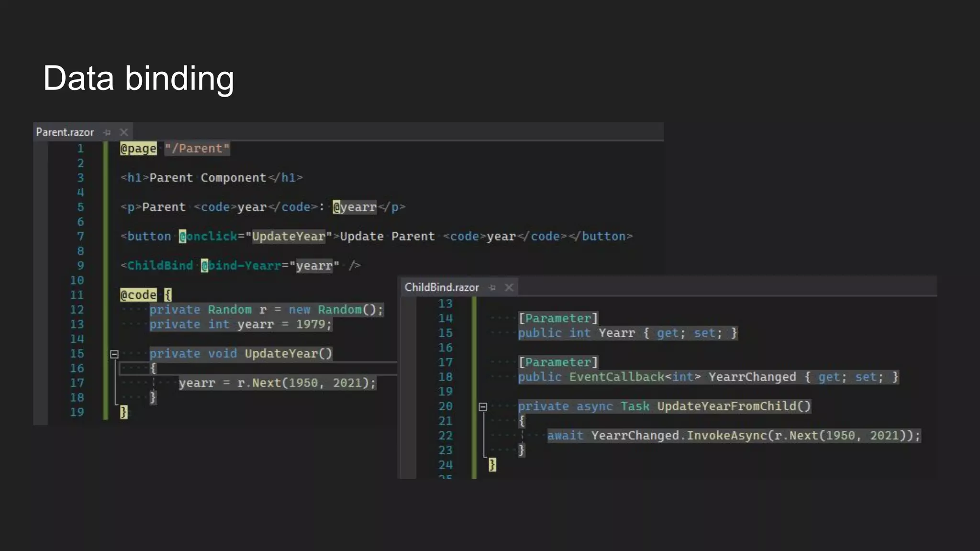Click the @onclick attribute on the button
Viewport: 980px width, 551px height.
pos(208,236)
